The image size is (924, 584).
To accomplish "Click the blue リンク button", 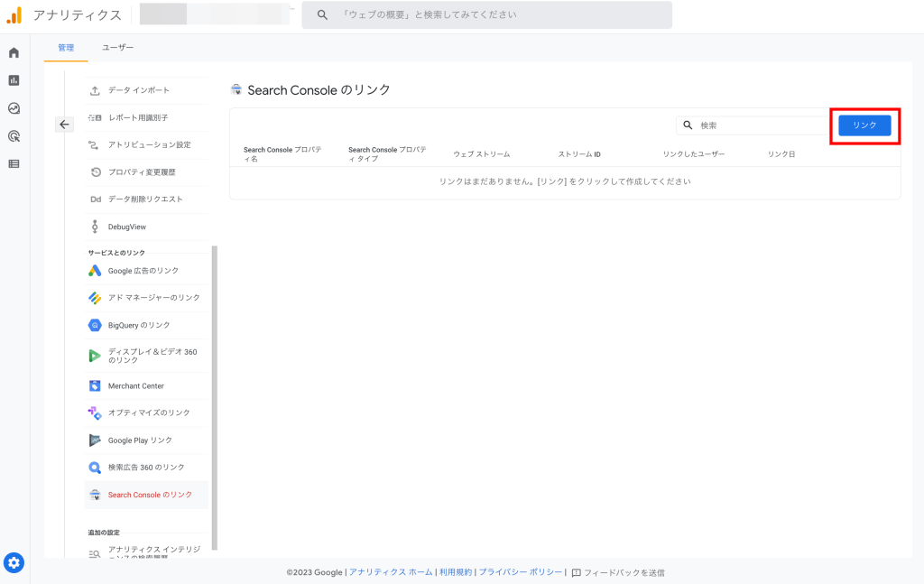I will tap(864, 125).
